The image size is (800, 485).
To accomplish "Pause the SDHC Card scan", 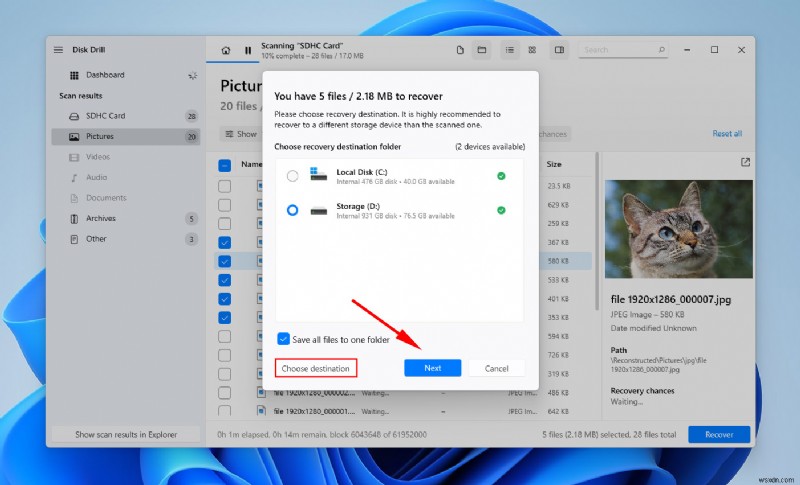I will [248, 50].
